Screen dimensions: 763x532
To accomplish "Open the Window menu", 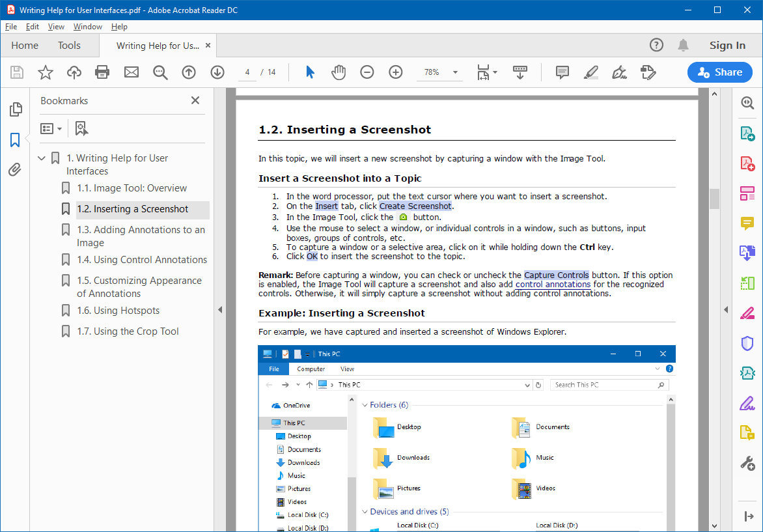I will tap(87, 27).
